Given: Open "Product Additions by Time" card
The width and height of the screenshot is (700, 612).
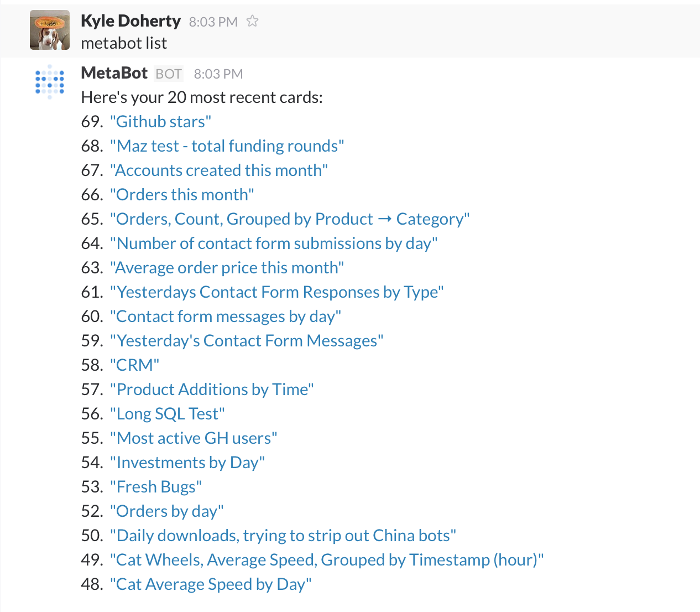Looking at the screenshot, I should 212,390.
